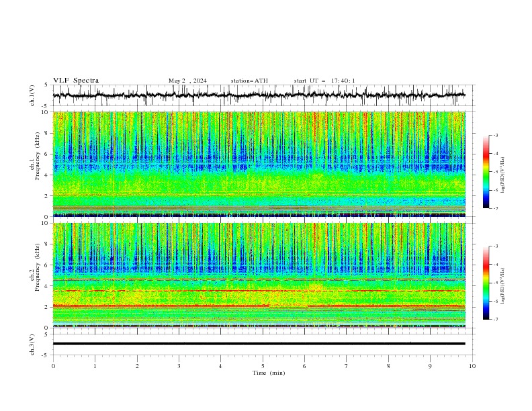Click the "-3" label on the lower colorbar
Screen dimensions: 532x411
point(496,246)
